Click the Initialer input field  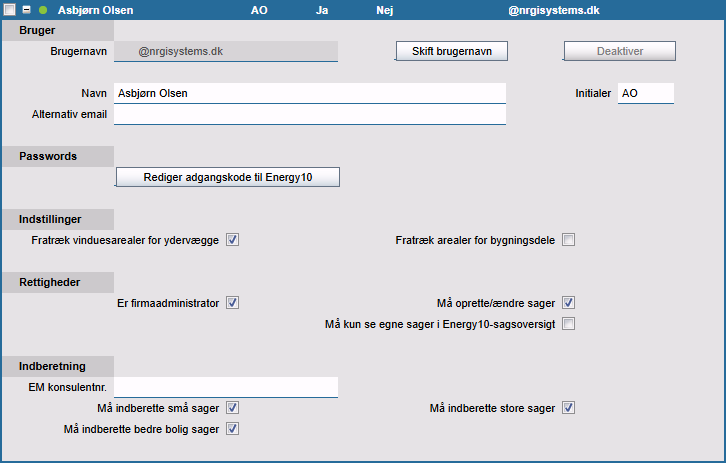pos(645,93)
